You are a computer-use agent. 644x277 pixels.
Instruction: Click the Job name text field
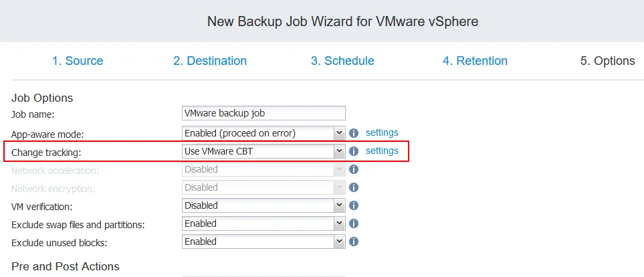(263, 113)
